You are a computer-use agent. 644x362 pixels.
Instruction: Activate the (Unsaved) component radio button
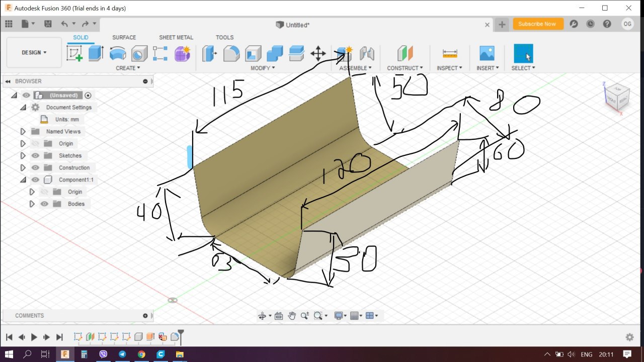click(x=88, y=95)
